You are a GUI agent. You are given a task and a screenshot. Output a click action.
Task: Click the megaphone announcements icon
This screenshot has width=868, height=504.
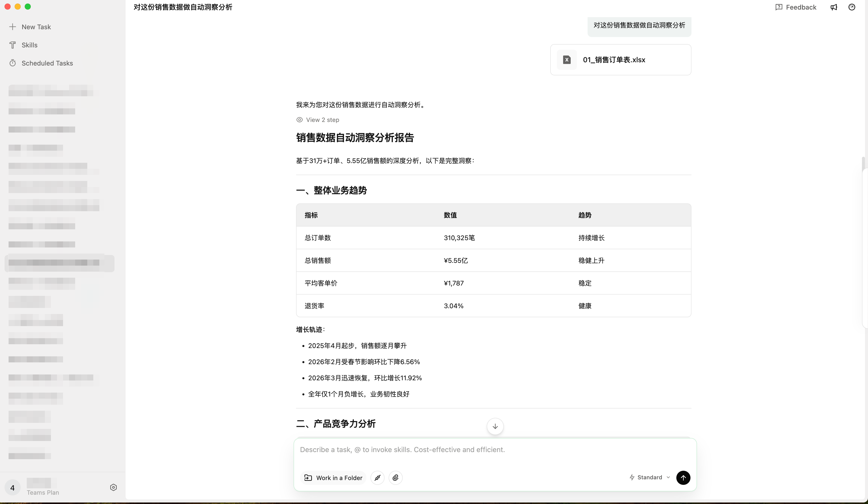pyautogui.click(x=833, y=7)
